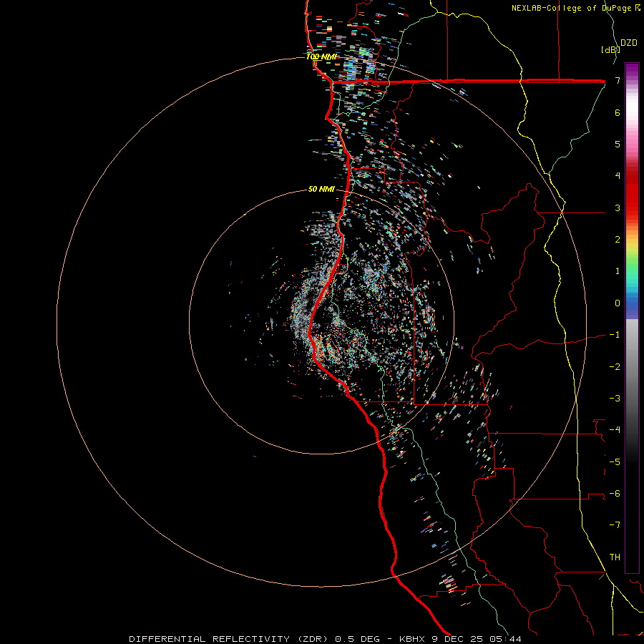This screenshot has height=644, width=644.
Task: Click the 9 DEC 25 05:44 timestamp
Action: (477, 639)
